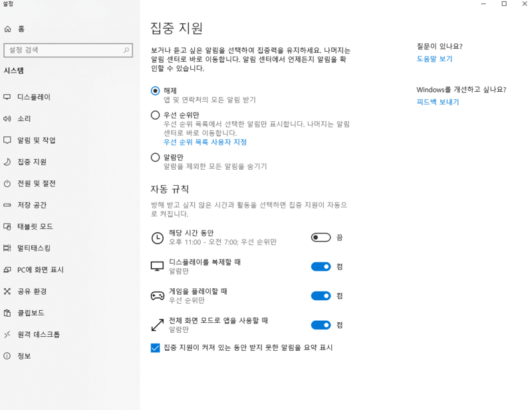The width and height of the screenshot is (532, 410).
Task: Click the clock icon for 해당 시간 동안
Action: tap(157, 238)
